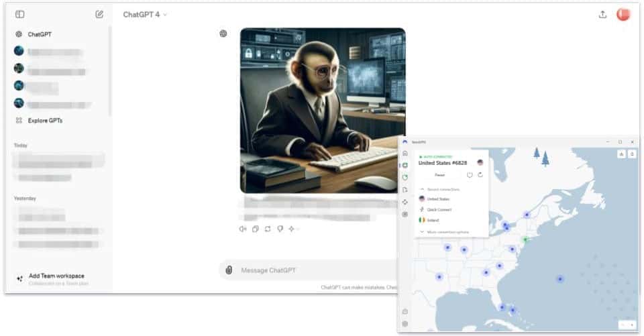Open the green VPN globe icon in NordVPN
This screenshot has height=336, width=644.
coord(405,165)
